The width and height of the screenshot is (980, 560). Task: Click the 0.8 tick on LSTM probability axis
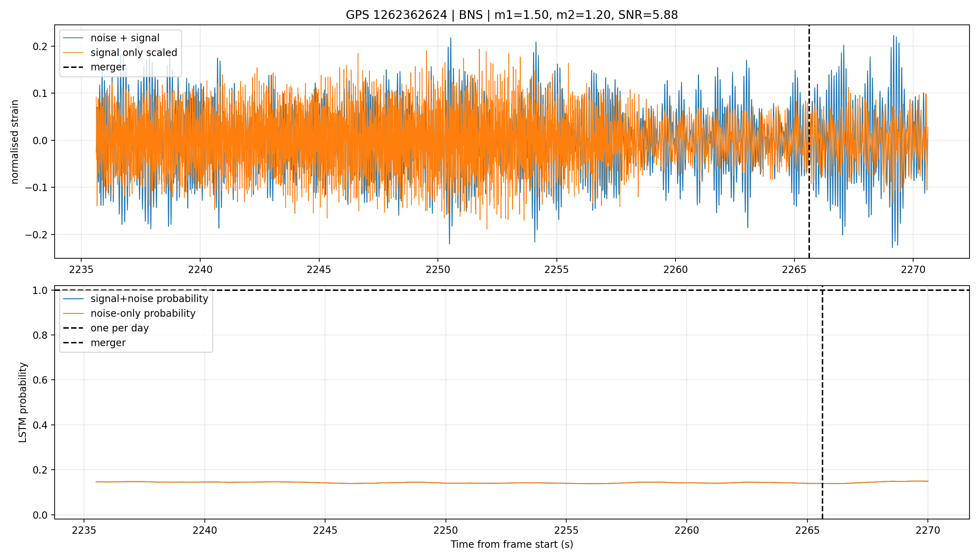tap(40, 335)
